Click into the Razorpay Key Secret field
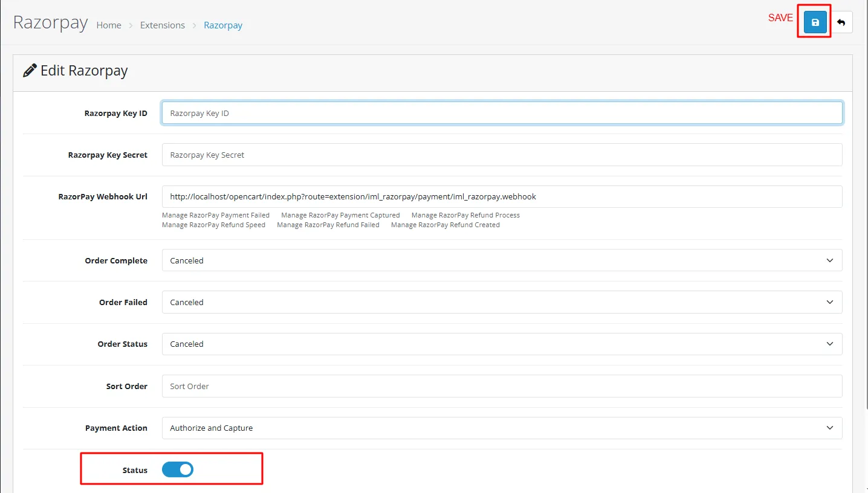 click(x=502, y=155)
